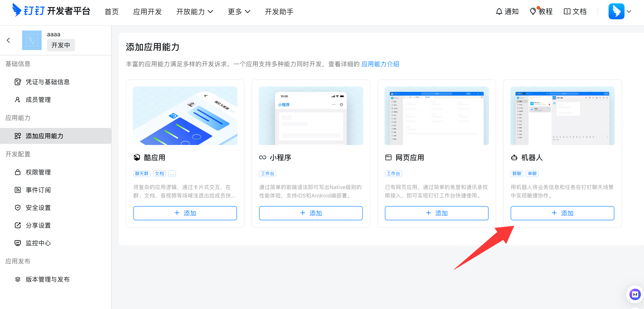Screen dimensions: 644x309
Task: Expand the account dropdown chevron
Action: point(629,12)
